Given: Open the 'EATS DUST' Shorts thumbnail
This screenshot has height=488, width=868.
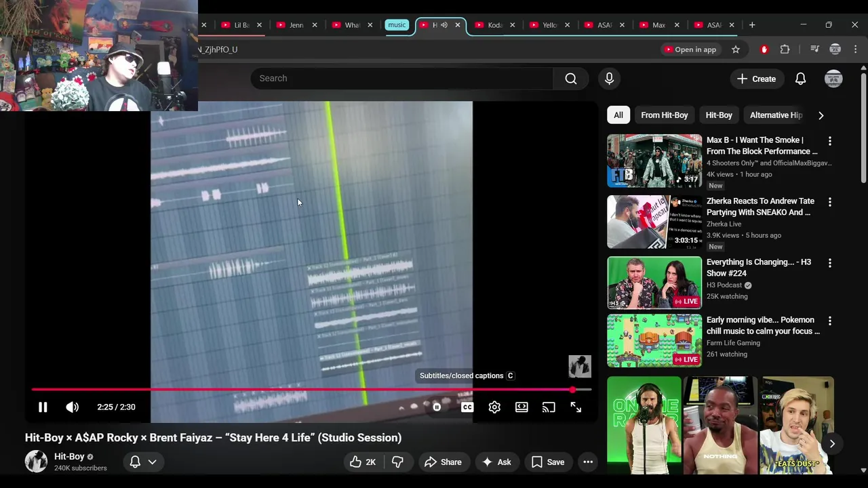Looking at the screenshot, I should [797, 426].
